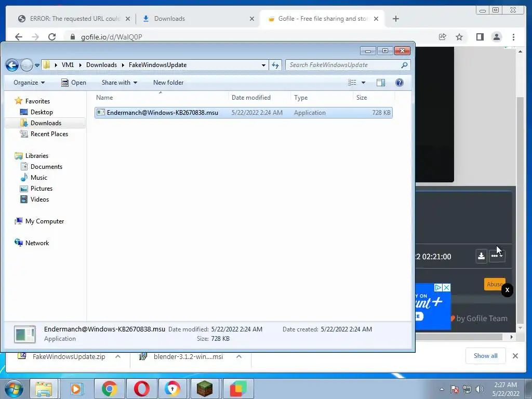Open FakeWindowsUpdate.zip download options arrow

pos(118,356)
